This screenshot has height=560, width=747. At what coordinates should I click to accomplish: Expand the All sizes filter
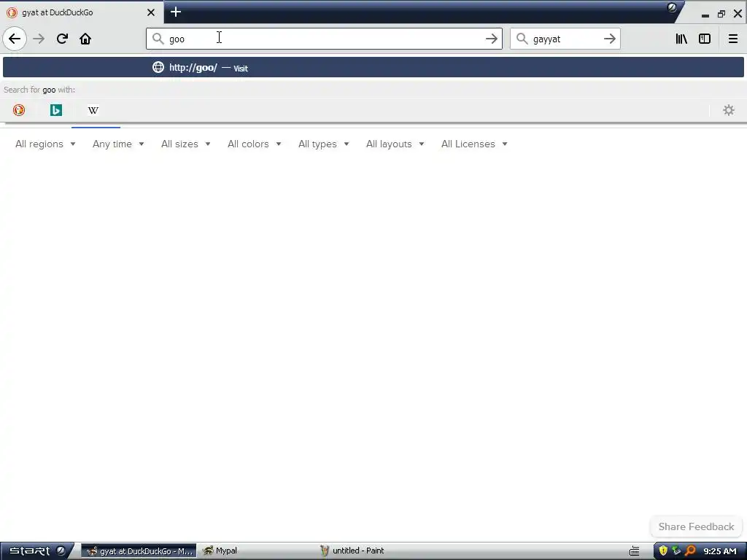point(186,144)
